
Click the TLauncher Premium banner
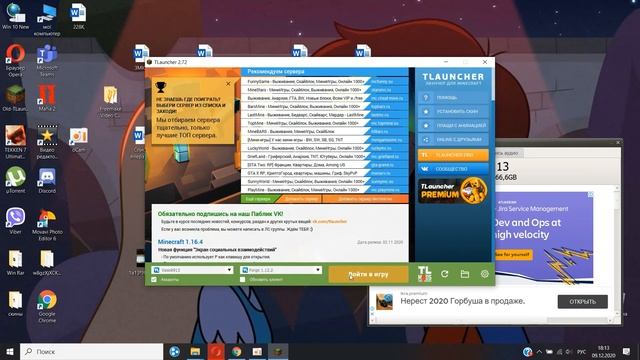tap(453, 191)
